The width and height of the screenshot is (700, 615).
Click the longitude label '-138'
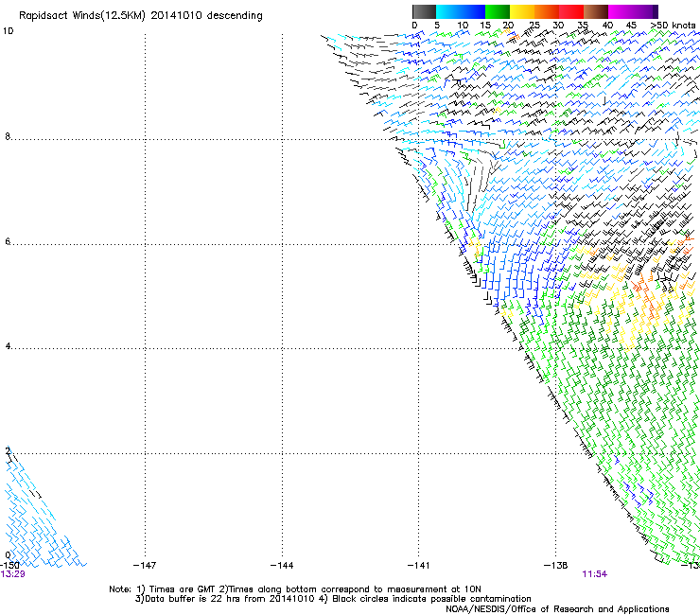click(555, 566)
